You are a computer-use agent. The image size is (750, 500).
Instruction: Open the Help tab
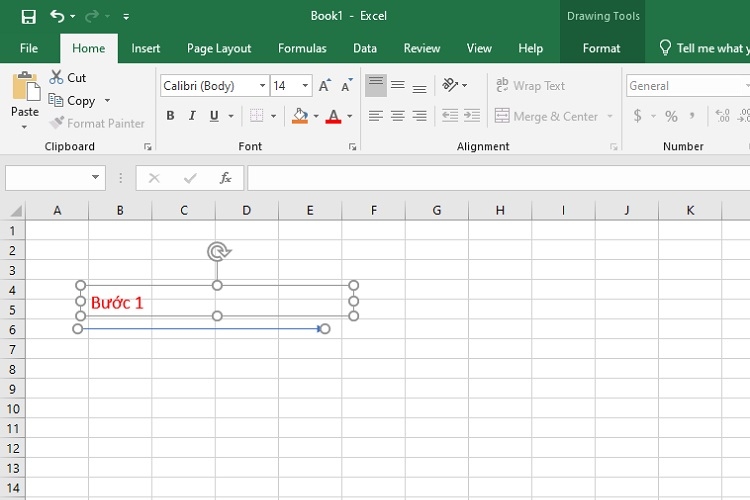point(530,48)
